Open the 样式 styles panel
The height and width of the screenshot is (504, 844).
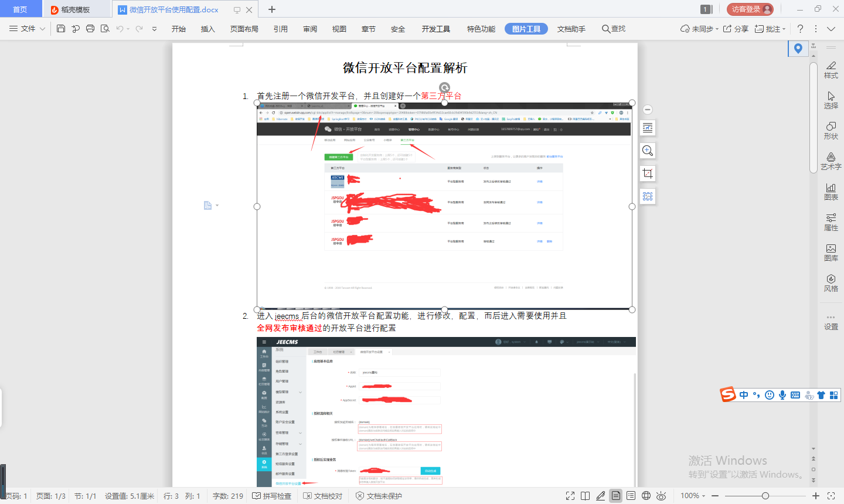[831, 70]
